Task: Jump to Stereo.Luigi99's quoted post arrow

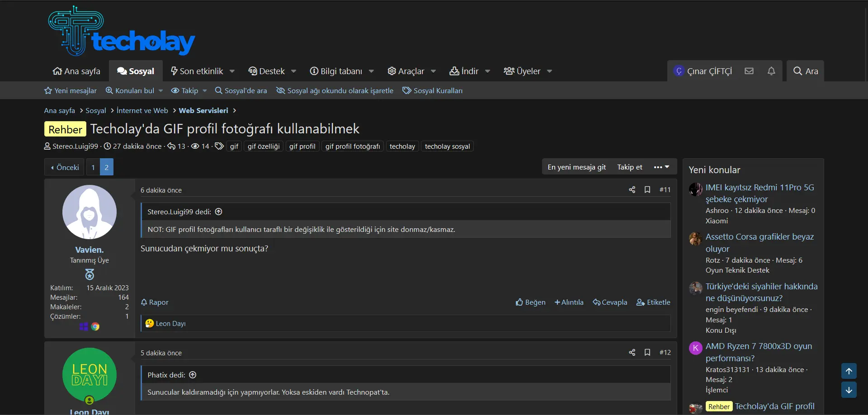Action: (219, 212)
